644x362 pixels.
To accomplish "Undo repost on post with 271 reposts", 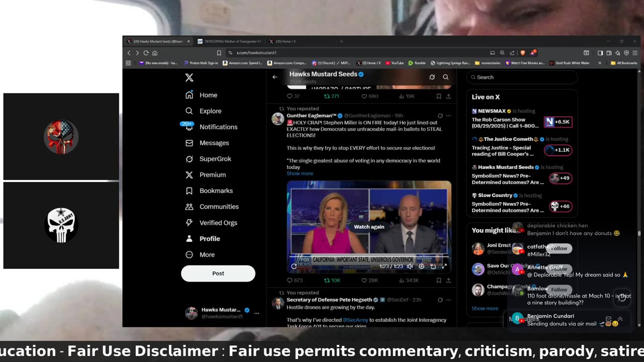I will (332, 97).
